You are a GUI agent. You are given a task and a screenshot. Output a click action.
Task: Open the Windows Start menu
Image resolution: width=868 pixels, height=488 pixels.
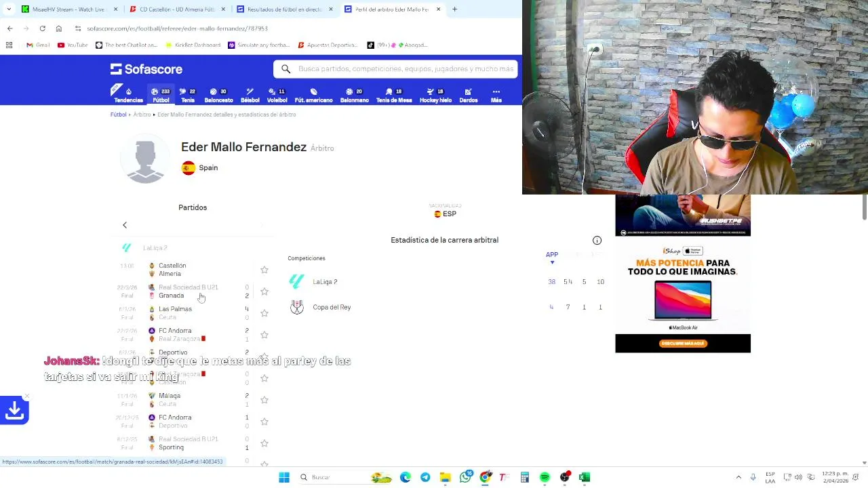click(284, 477)
